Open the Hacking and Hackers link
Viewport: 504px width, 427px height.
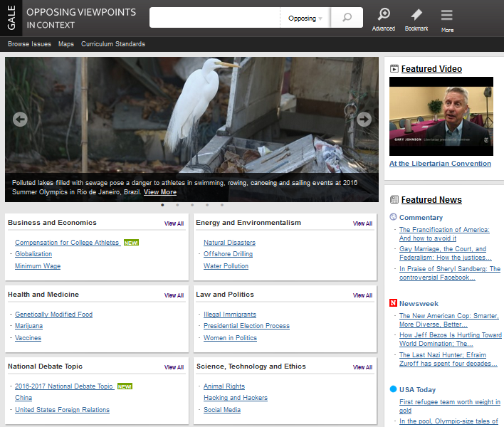click(236, 398)
